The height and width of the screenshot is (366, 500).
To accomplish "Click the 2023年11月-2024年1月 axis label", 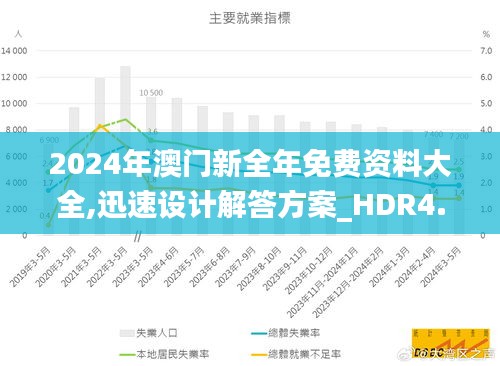I will [x=323, y=282].
